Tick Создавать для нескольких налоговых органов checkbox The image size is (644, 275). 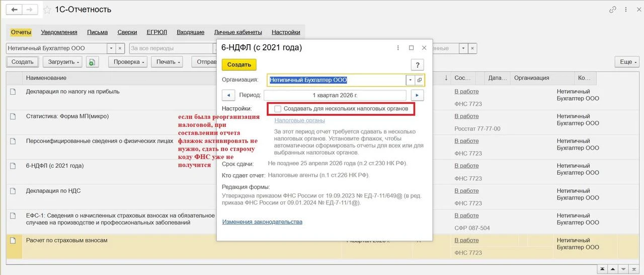tap(278, 109)
